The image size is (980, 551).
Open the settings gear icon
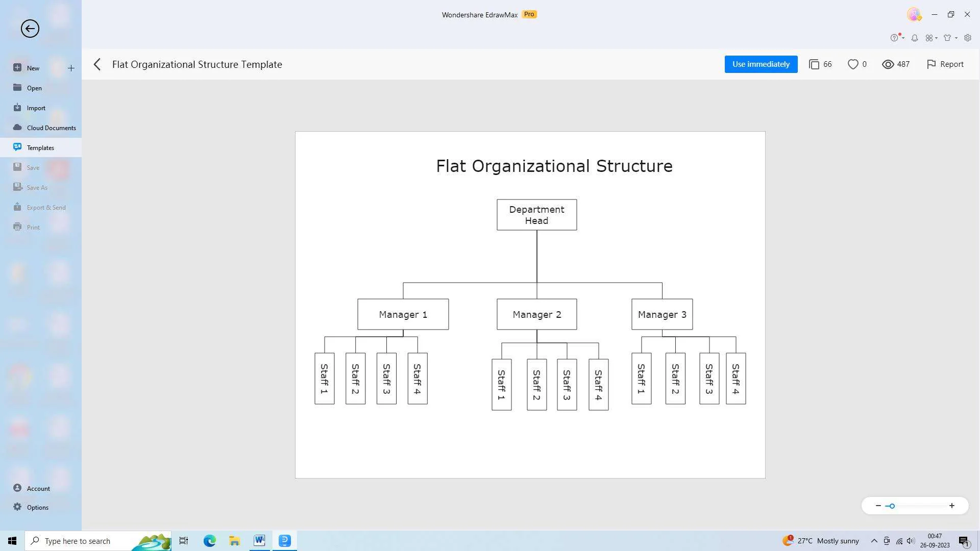pyautogui.click(x=967, y=38)
